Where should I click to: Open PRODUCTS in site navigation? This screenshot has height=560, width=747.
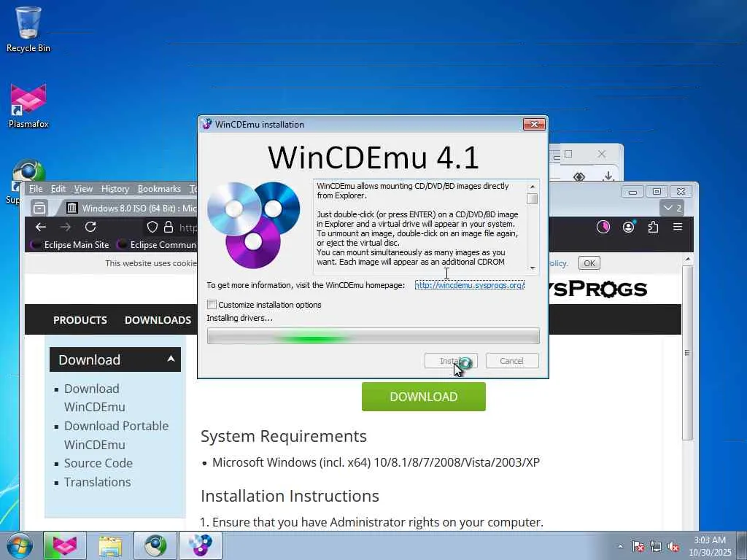pos(80,320)
